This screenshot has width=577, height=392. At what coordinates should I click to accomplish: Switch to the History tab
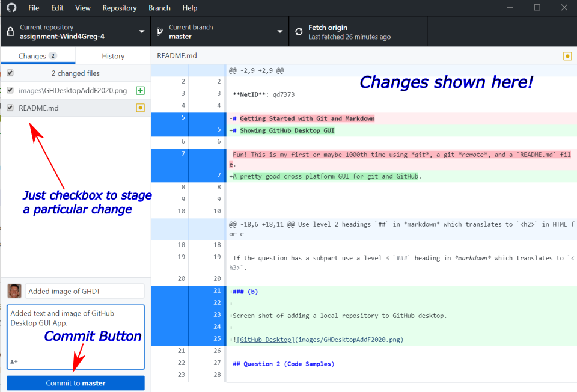click(113, 56)
